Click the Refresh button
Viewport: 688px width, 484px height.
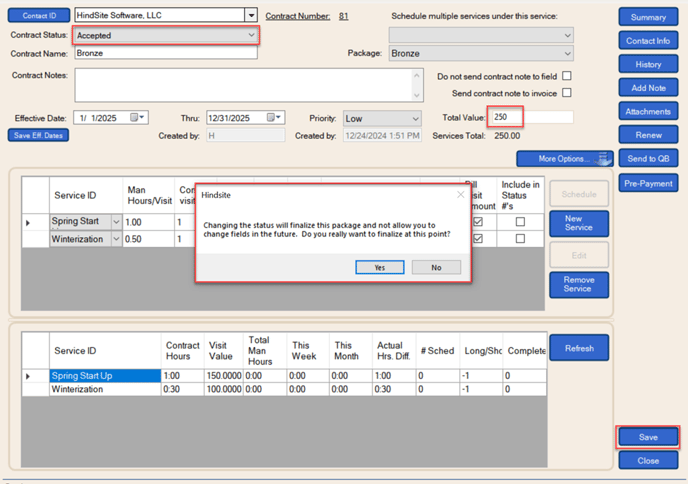tap(579, 348)
